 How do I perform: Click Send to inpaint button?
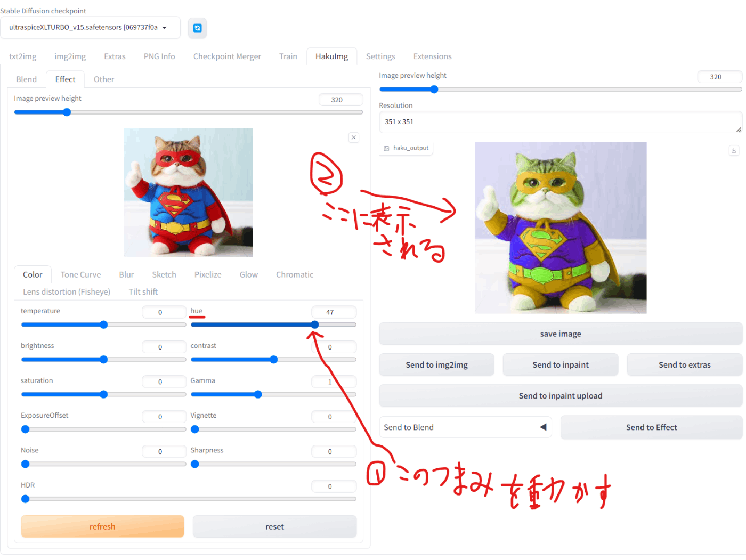[x=561, y=365]
